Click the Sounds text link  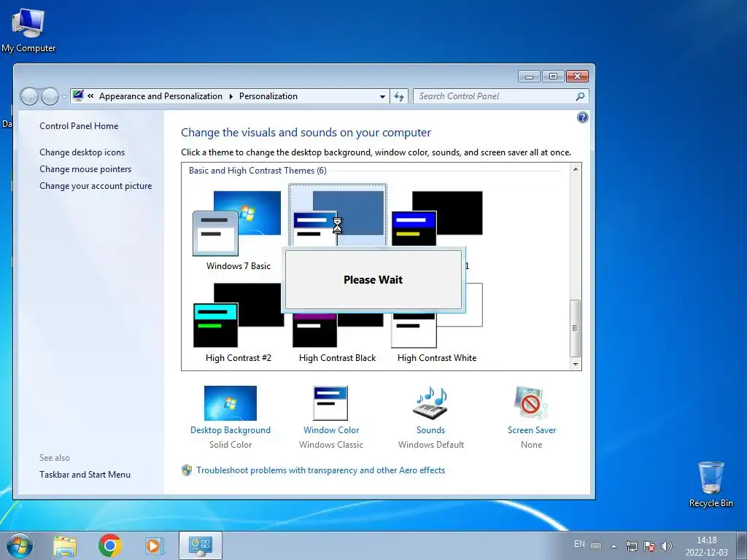pos(430,430)
